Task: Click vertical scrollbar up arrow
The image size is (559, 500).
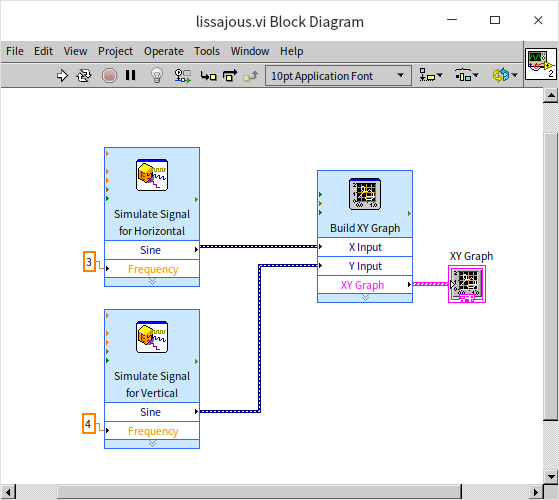Action: [x=551, y=95]
